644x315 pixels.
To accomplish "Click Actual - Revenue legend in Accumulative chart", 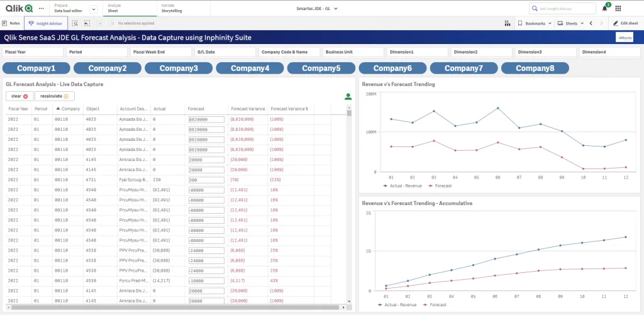I will click(x=397, y=305).
